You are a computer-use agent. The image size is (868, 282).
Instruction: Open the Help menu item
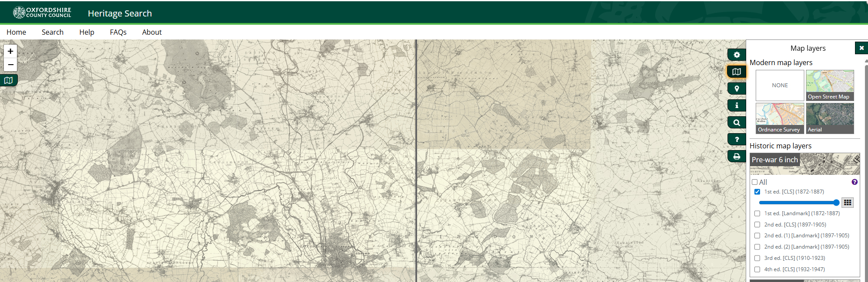(x=87, y=32)
